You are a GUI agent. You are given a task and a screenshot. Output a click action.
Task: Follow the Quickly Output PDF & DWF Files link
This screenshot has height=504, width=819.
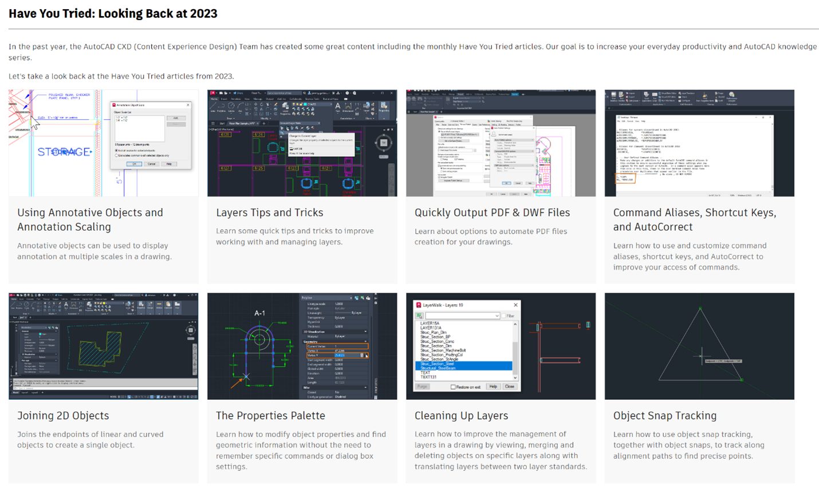point(492,212)
